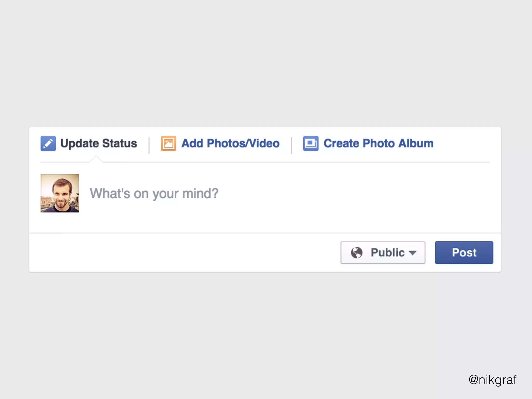
Task: Click the user profile picture thumbnail
Action: pyautogui.click(x=59, y=193)
